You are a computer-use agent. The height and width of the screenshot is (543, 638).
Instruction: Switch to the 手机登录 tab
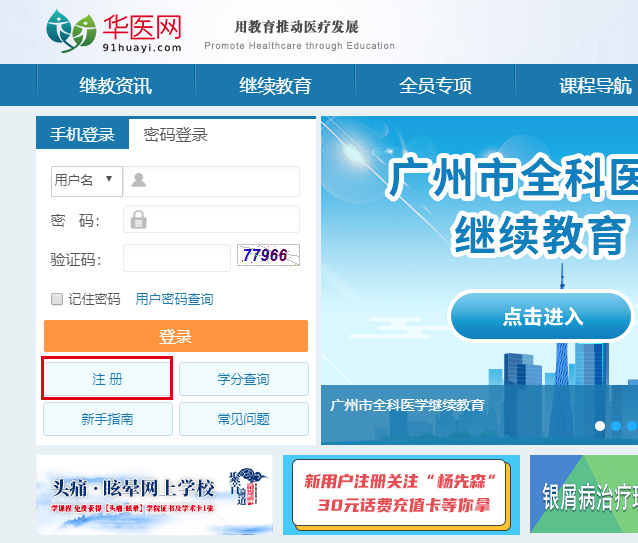83,134
